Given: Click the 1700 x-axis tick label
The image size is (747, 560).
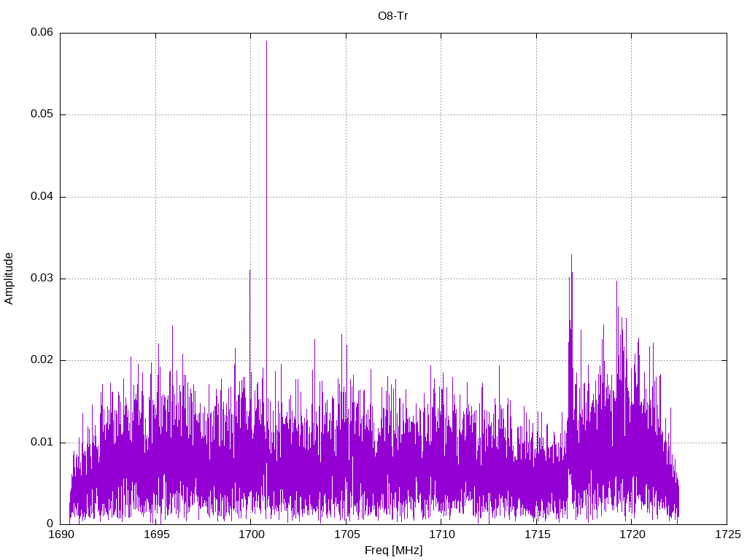Looking at the screenshot, I should [x=250, y=535].
